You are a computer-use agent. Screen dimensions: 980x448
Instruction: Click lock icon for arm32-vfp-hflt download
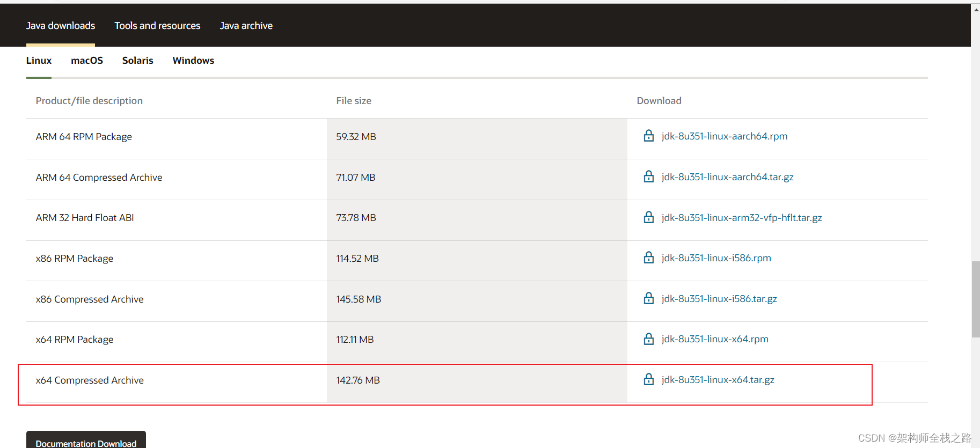point(648,217)
